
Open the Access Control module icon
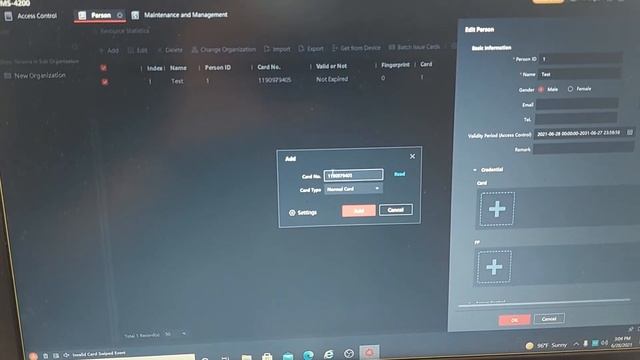tap(9, 16)
